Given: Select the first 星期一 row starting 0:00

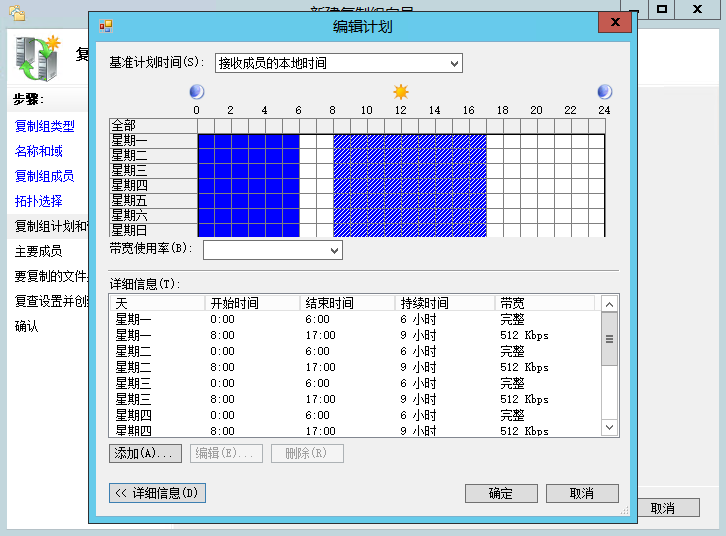Looking at the screenshot, I should tap(355, 319).
